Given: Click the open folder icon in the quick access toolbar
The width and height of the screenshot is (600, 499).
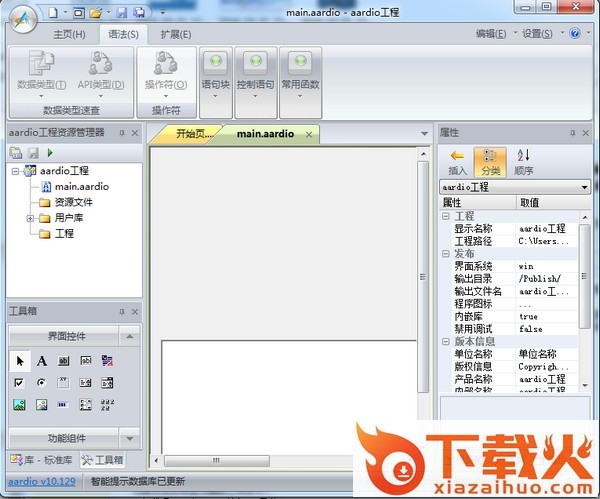Looking at the screenshot, I should [x=96, y=13].
